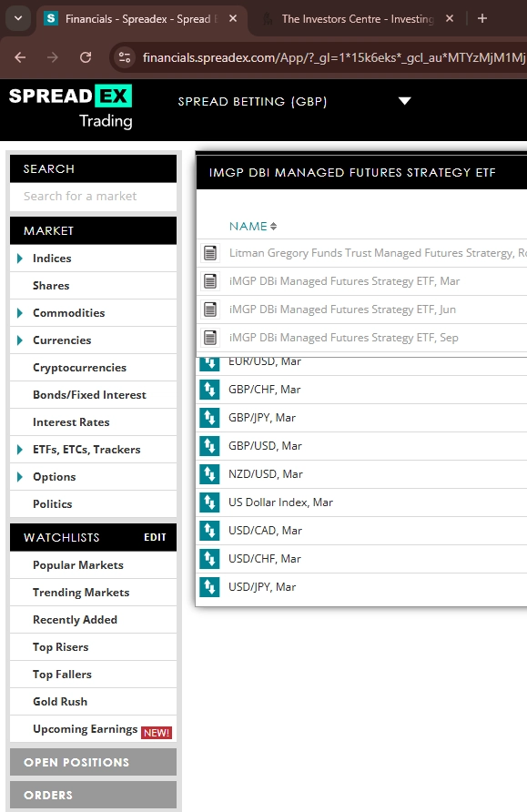Open the Shares market

(93, 286)
